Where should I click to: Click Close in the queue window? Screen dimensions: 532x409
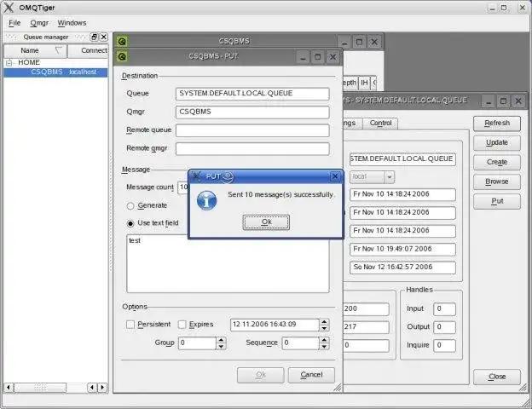pos(497,377)
